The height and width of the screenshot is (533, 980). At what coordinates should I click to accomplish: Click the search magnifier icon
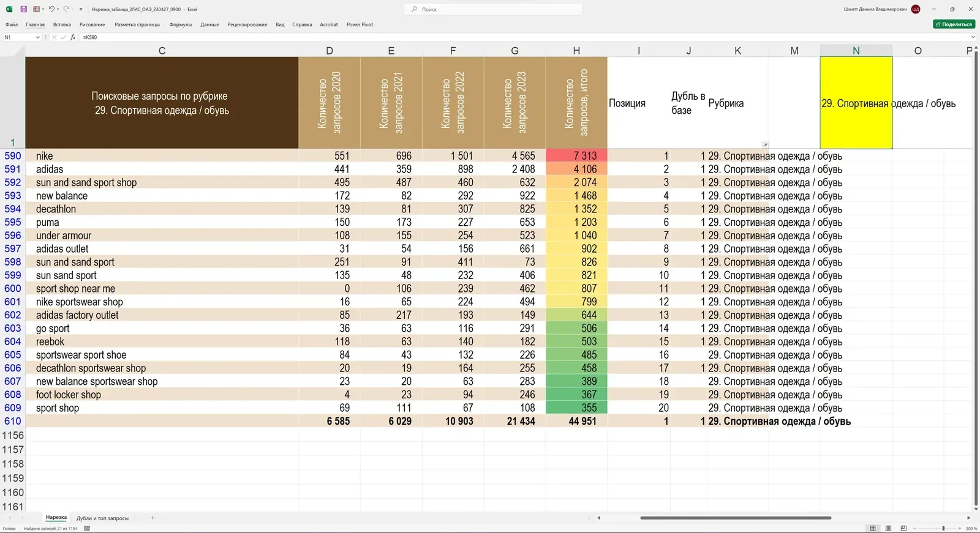tap(415, 9)
